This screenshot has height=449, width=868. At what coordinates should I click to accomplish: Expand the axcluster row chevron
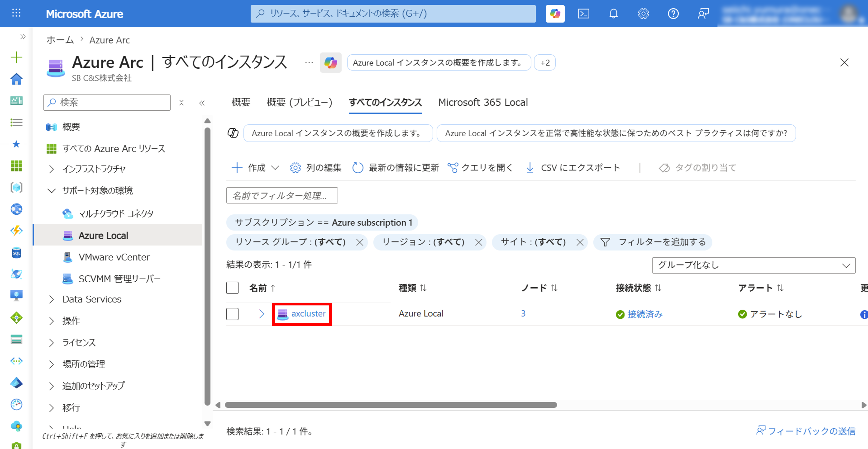pyautogui.click(x=261, y=314)
